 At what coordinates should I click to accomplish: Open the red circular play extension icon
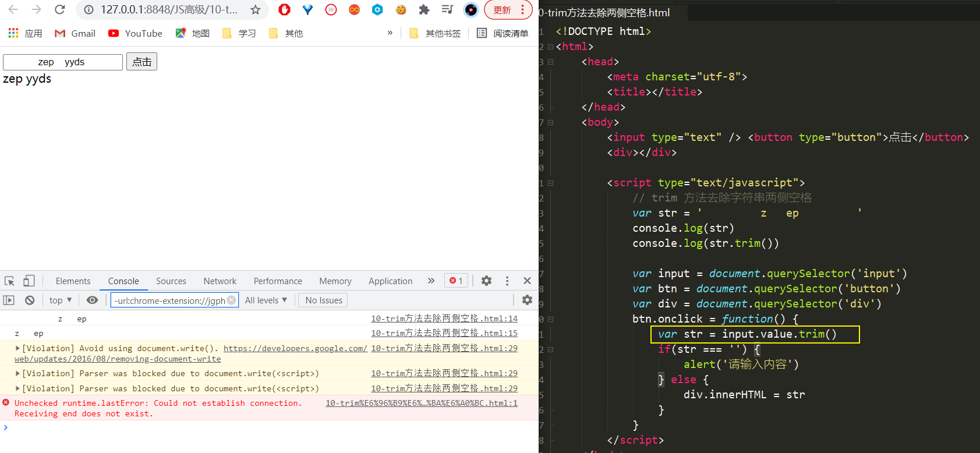point(331,9)
